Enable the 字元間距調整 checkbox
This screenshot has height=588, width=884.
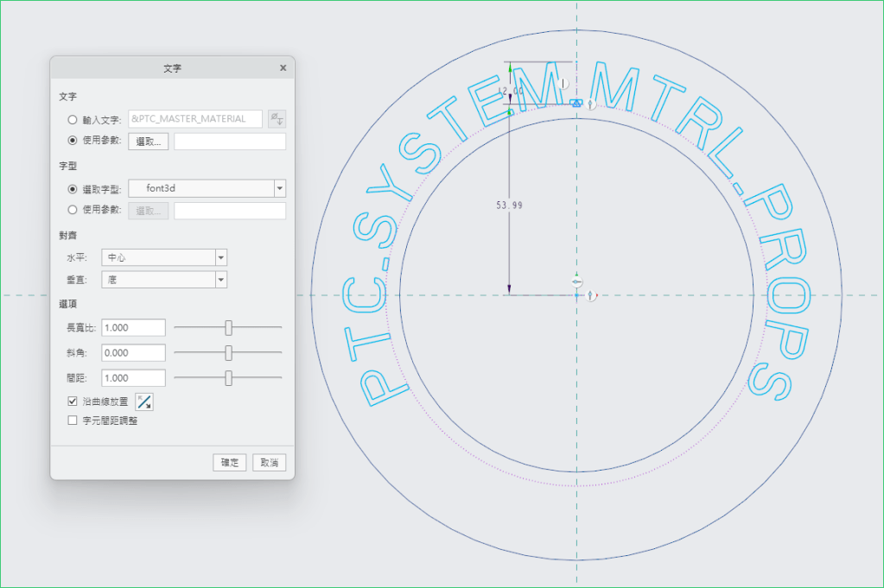pos(73,420)
